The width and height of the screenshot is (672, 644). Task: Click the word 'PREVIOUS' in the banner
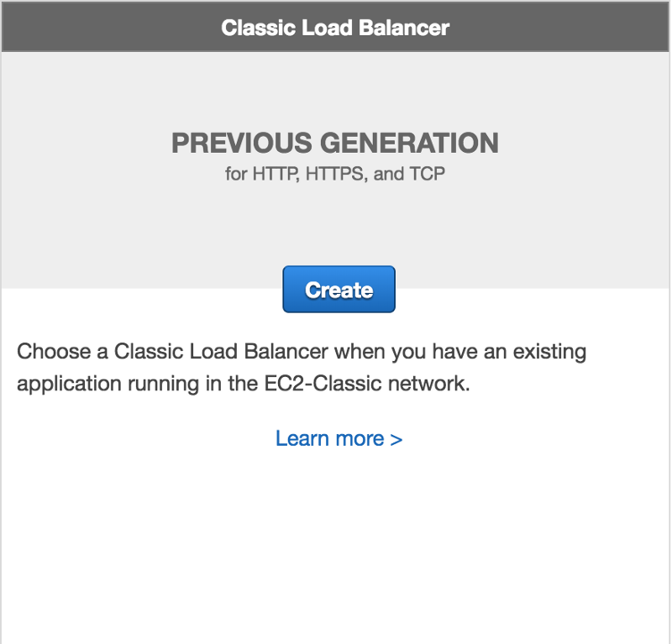click(242, 143)
